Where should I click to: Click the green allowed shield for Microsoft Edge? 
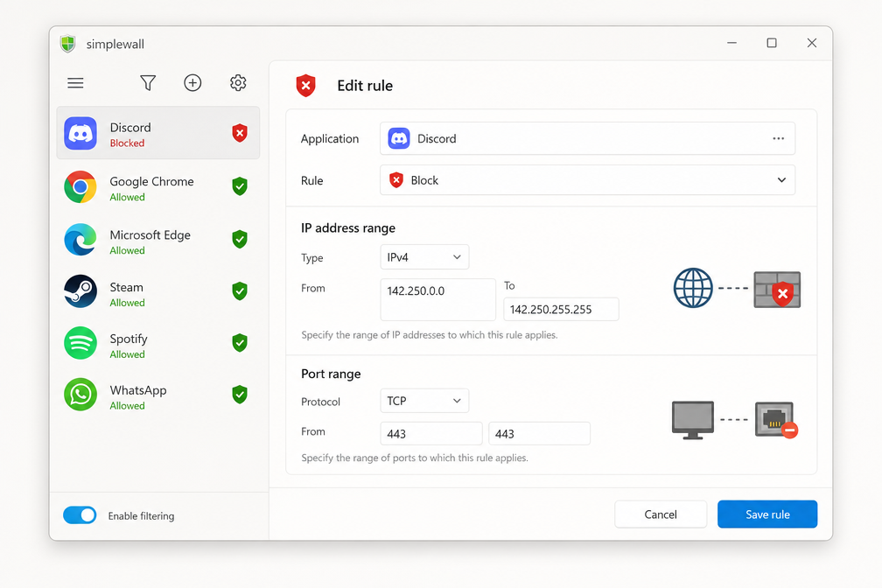pyautogui.click(x=240, y=239)
